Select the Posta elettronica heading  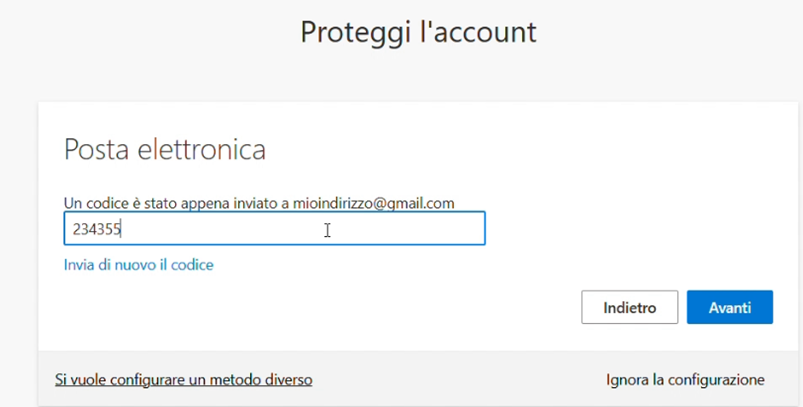click(165, 150)
